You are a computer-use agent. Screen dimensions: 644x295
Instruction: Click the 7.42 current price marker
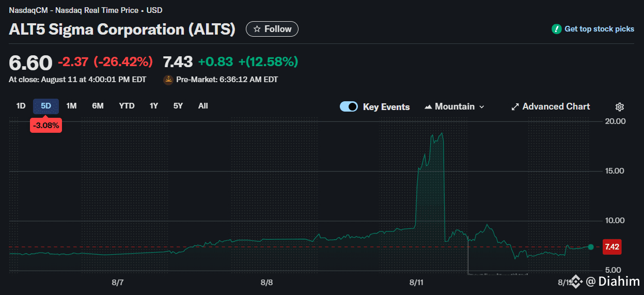611,247
